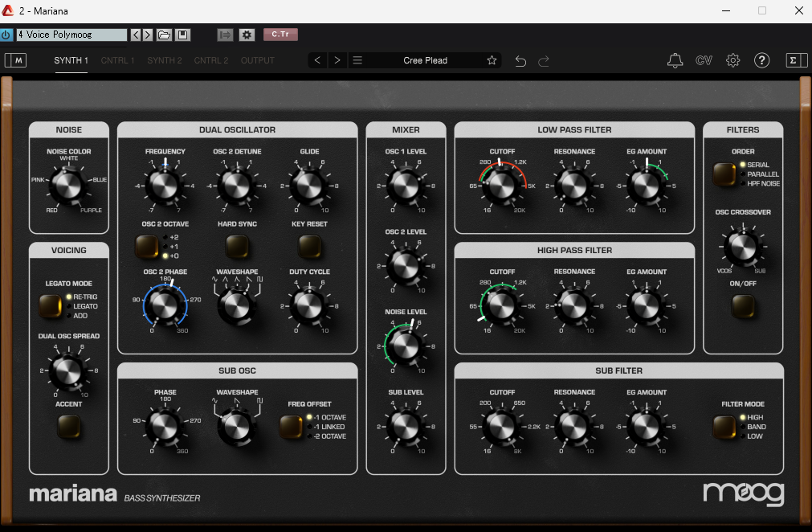The image size is (812, 532).
Task: Click the NOISE COLOR knob
Action: [68, 186]
